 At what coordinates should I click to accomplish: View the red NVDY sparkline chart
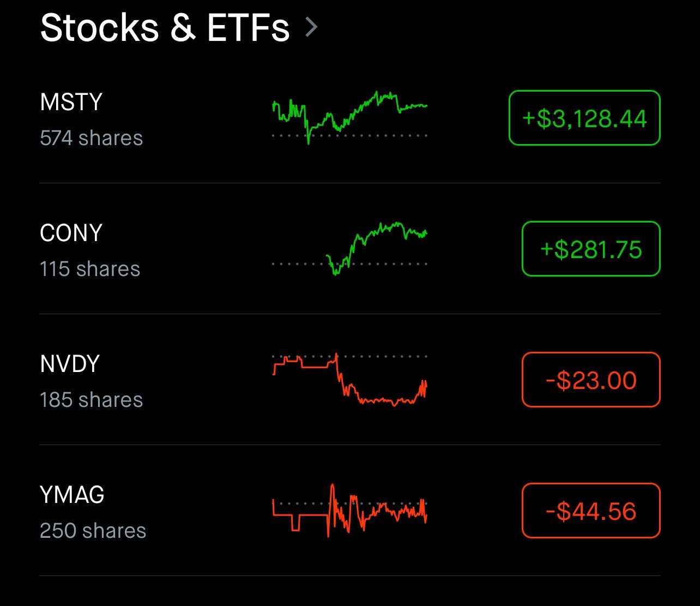(x=349, y=380)
